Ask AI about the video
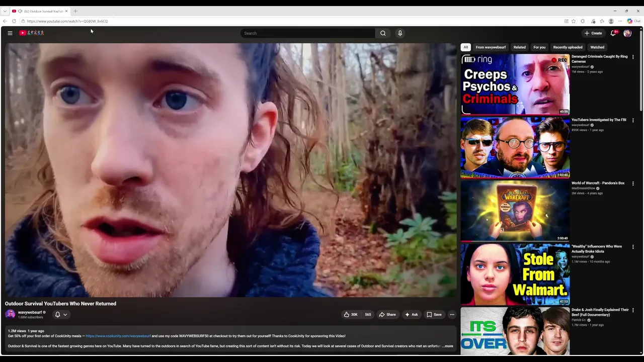Screen dimensions: 644x362 [x=411, y=315]
